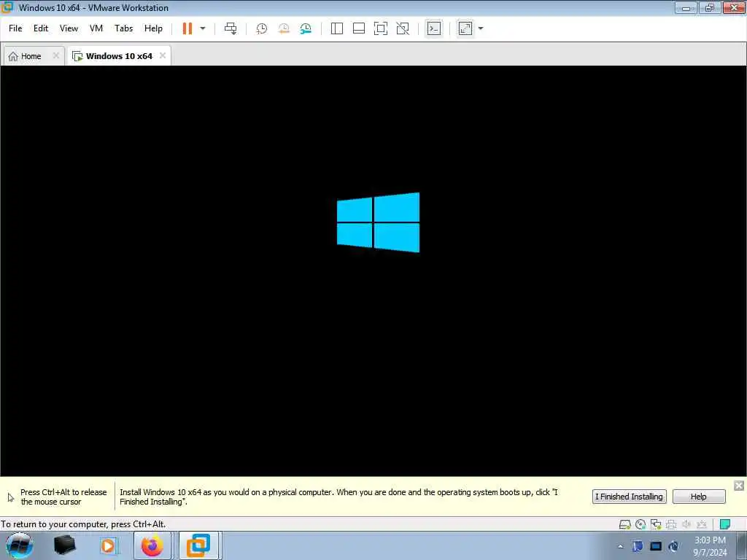The width and height of the screenshot is (747, 560).
Task: Open the Help menu
Action: coord(153,28)
